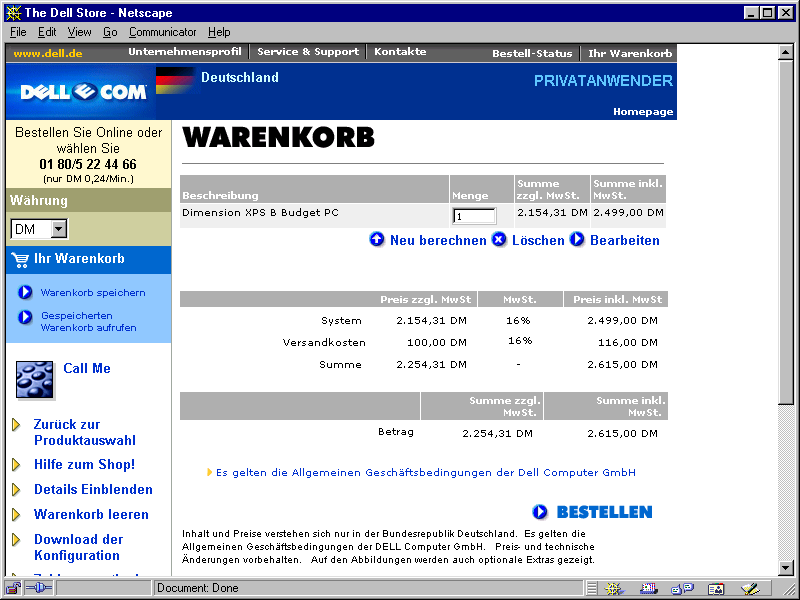
Task: Click the BESTELLEN arrow icon
Action: 540,511
